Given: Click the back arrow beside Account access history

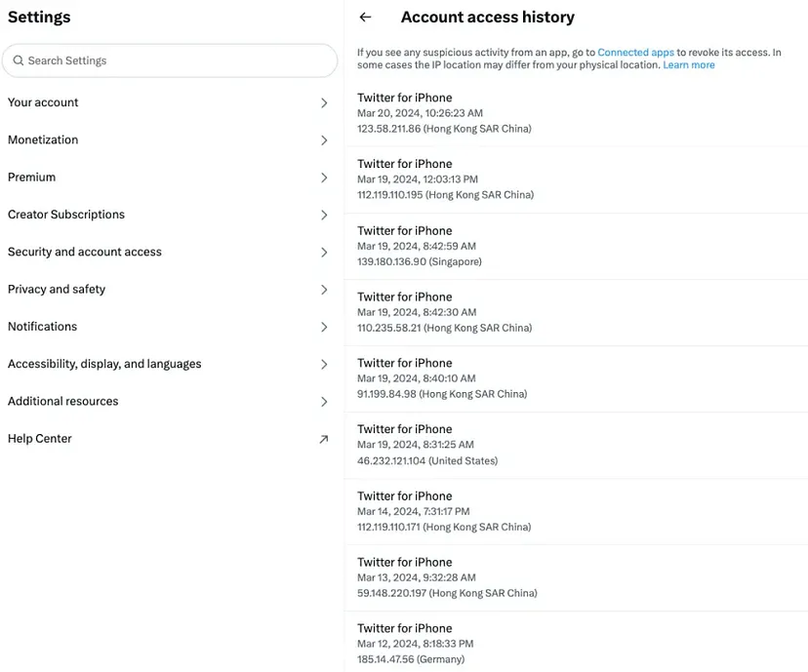Looking at the screenshot, I should [366, 18].
